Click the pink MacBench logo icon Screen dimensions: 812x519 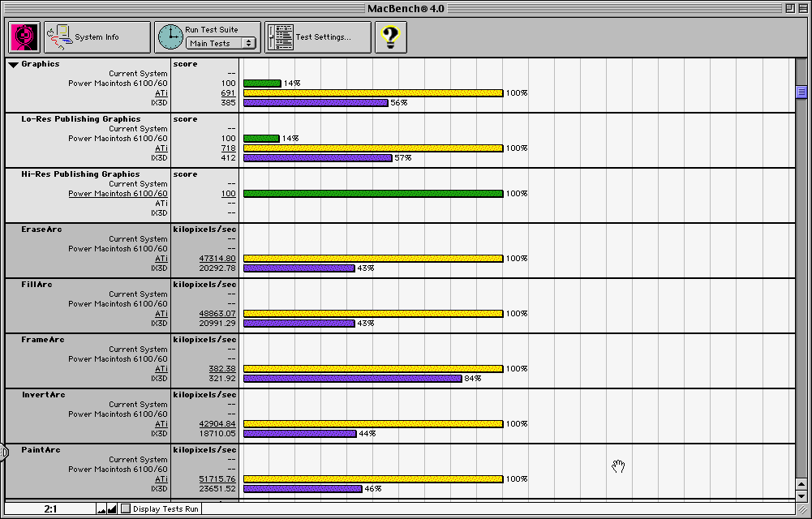point(24,37)
